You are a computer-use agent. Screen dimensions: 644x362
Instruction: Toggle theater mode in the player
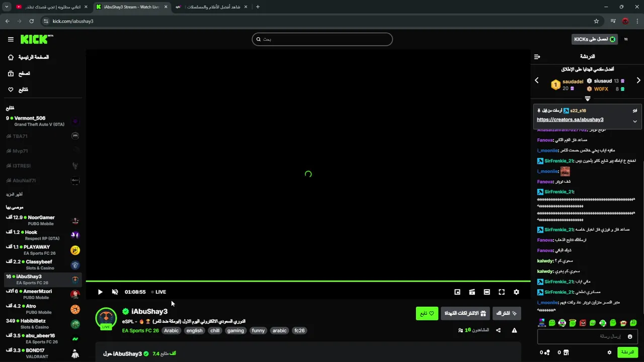coord(487,292)
